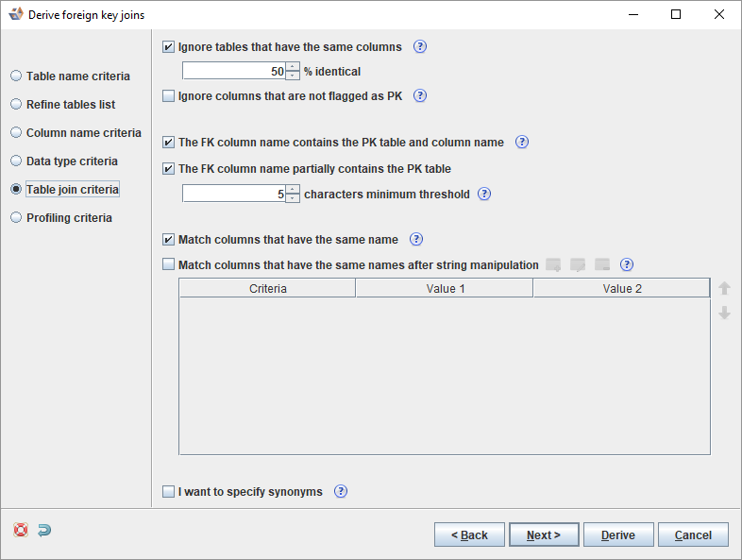
Task: Click the lifebuoy help icon
Action: (x=21, y=531)
